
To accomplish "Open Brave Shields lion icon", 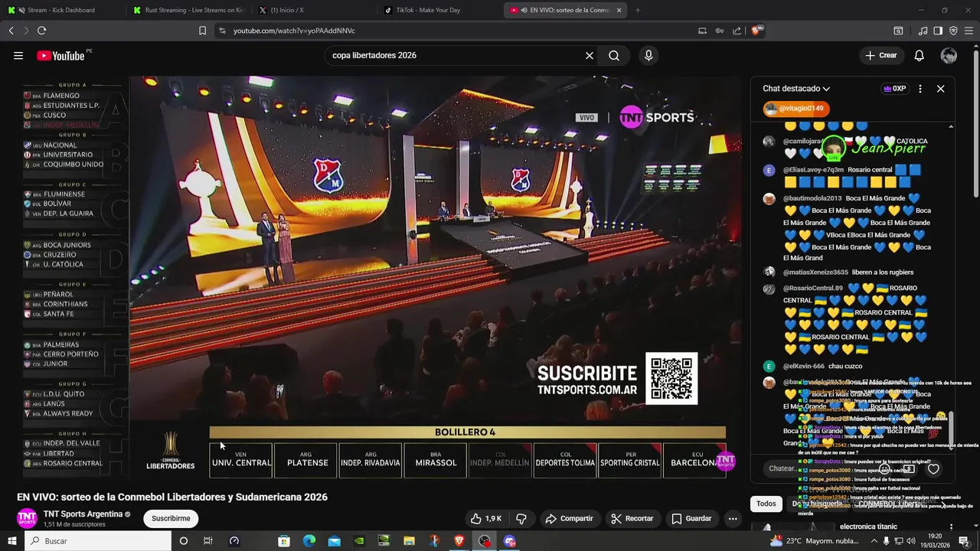I will coord(756,31).
